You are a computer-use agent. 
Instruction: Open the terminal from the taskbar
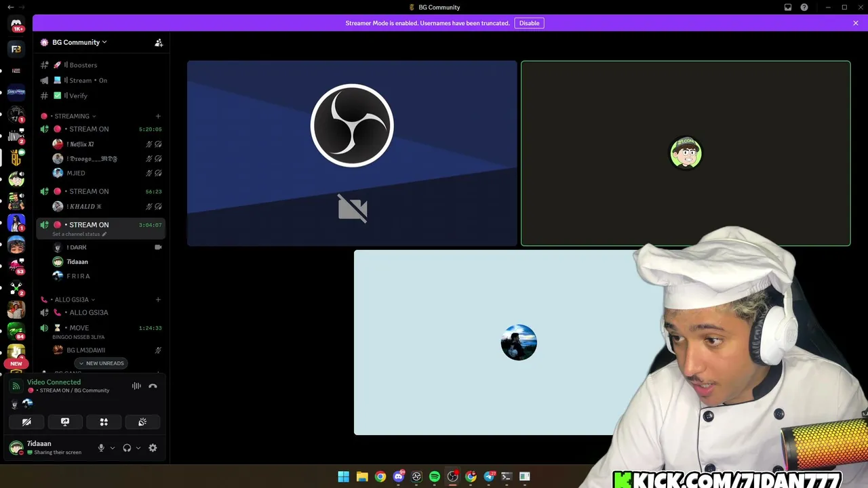pyautogui.click(x=507, y=476)
